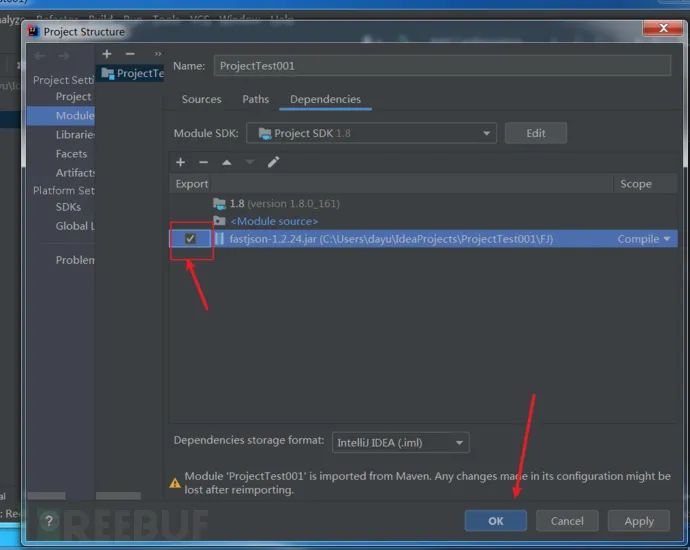Screen dimensions: 690x550
Task: Add a new module with the plus icon
Action: (x=106, y=54)
